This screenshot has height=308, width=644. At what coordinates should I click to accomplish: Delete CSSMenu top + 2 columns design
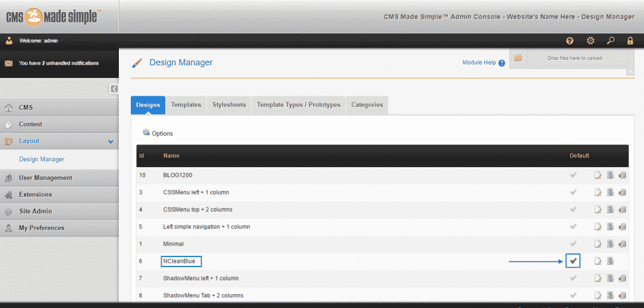click(622, 209)
